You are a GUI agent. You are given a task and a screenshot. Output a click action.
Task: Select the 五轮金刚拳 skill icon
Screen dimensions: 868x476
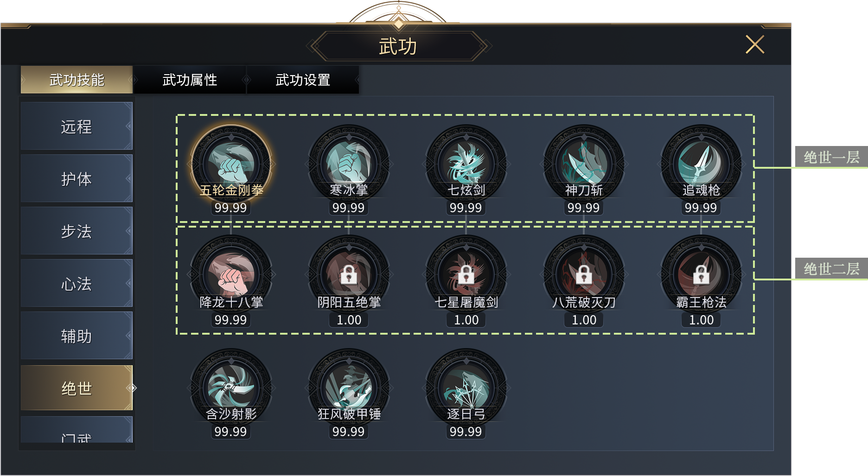click(x=231, y=164)
